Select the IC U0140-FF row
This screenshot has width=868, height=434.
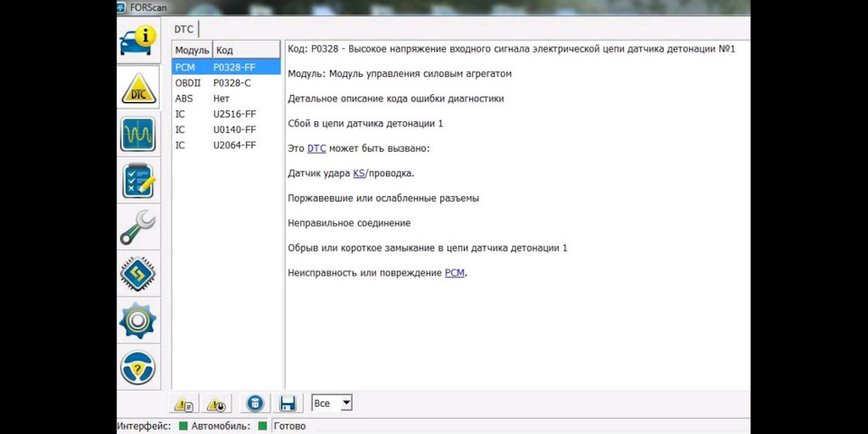pos(226,129)
